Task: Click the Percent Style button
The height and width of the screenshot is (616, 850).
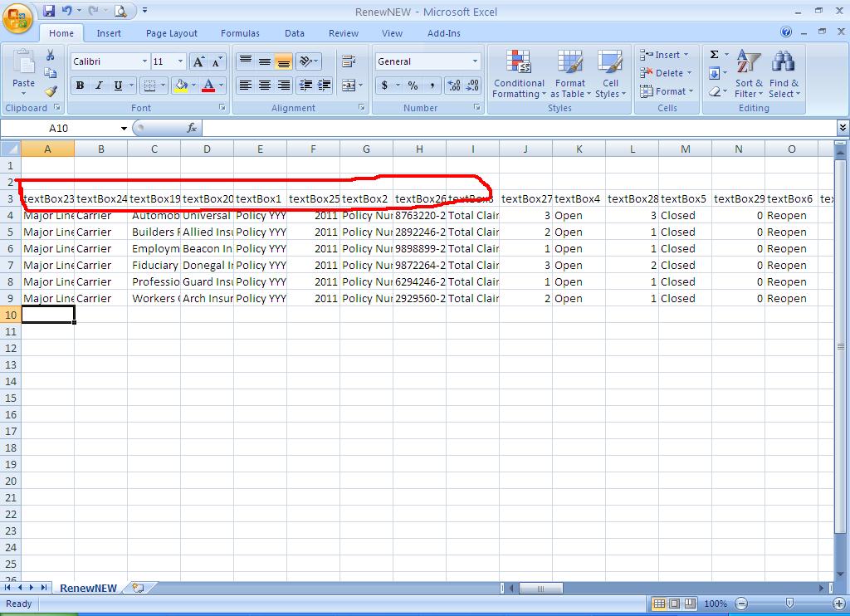Action: [x=413, y=86]
